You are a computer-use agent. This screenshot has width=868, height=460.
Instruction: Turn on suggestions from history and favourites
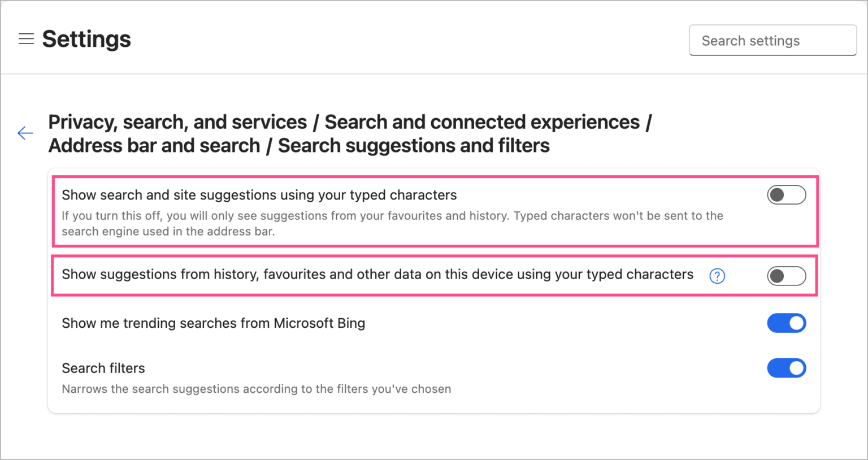click(x=786, y=276)
